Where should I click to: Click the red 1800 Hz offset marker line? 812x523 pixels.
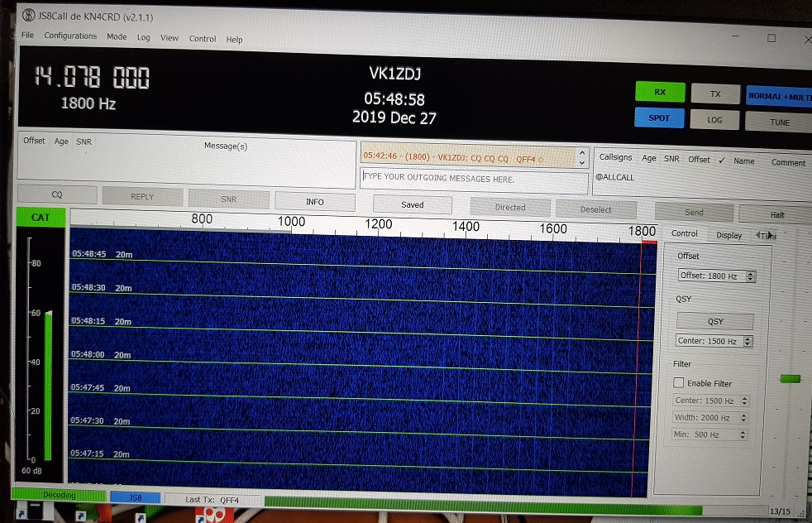click(637, 368)
